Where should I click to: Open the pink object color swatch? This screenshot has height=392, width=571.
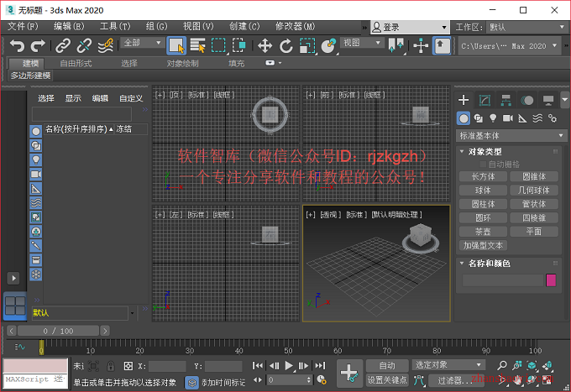click(551, 280)
